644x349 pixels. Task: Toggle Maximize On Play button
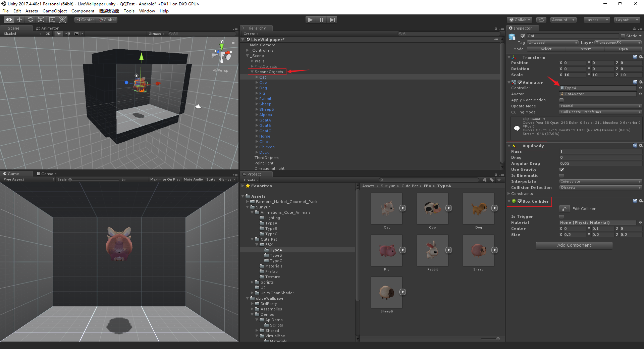[165, 180]
